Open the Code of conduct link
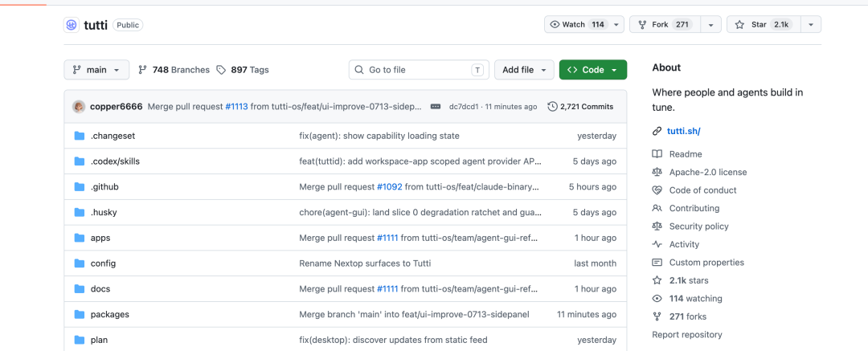The height and width of the screenshot is (351, 868). (x=702, y=190)
